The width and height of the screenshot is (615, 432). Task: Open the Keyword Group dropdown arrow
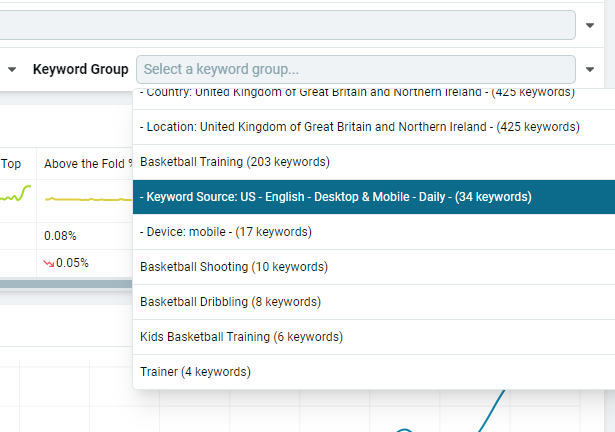590,69
